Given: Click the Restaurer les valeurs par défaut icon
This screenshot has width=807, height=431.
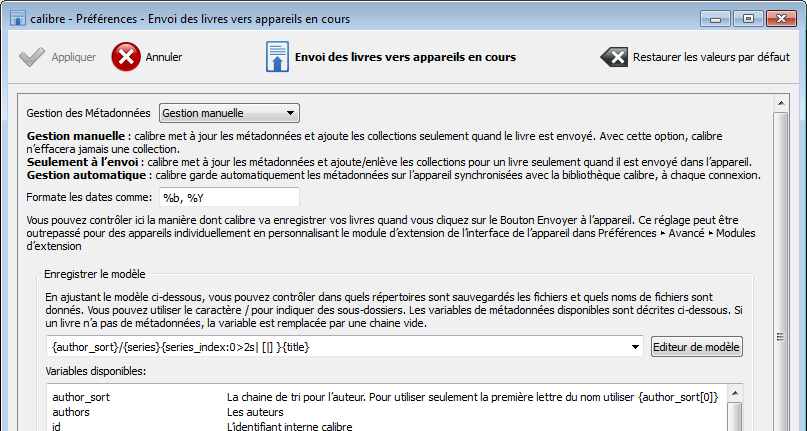Looking at the screenshot, I should click(613, 57).
